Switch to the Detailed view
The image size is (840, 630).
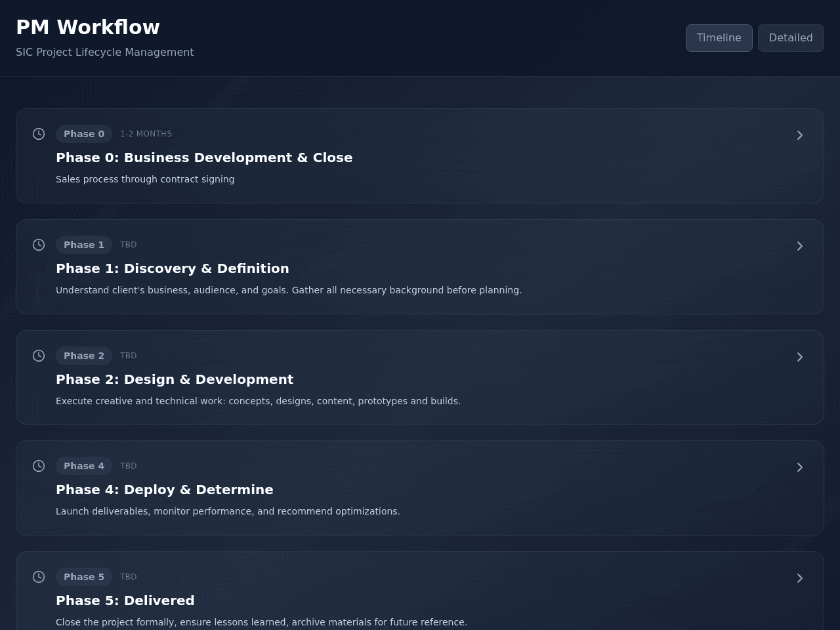tap(791, 38)
